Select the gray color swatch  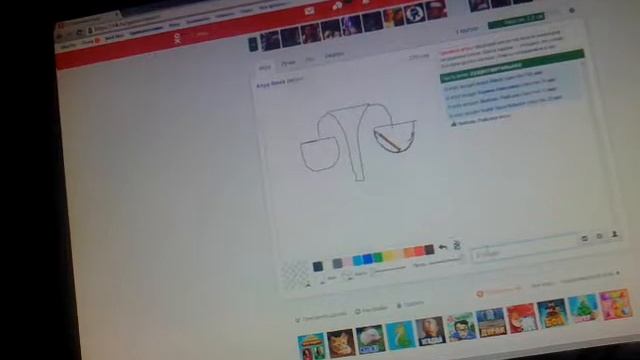coord(337,263)
